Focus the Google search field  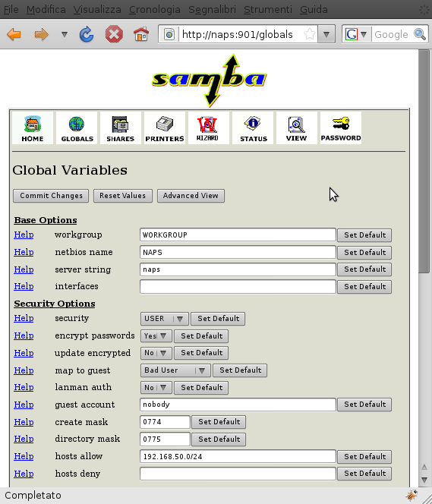point(392,34)
